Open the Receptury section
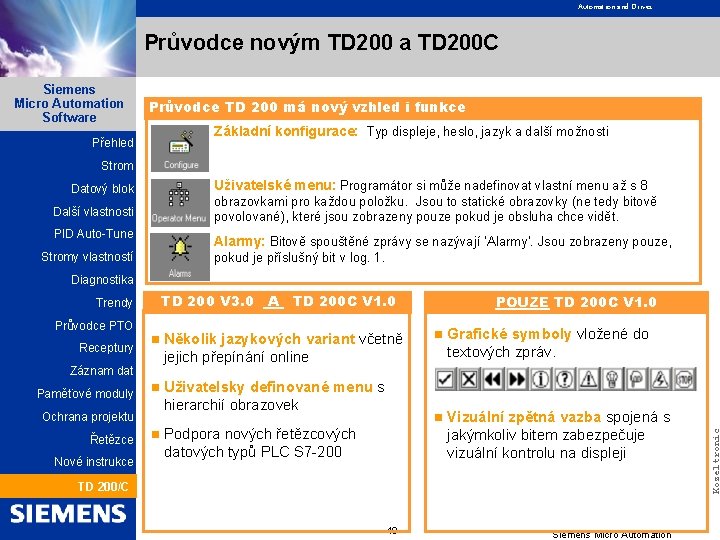Image resolution: width=720 pixels, height=540 pixels. (x=106, y=348)
